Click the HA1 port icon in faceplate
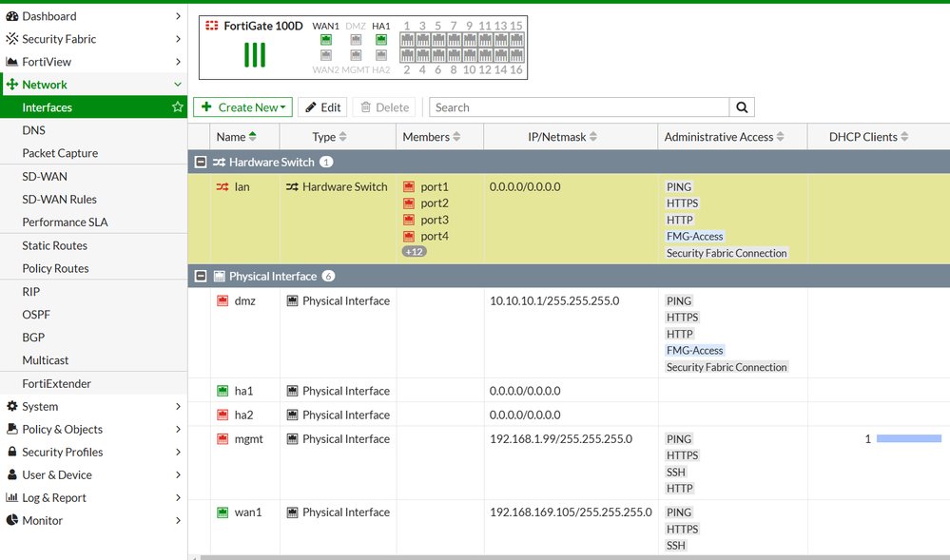 click(381, 40)
